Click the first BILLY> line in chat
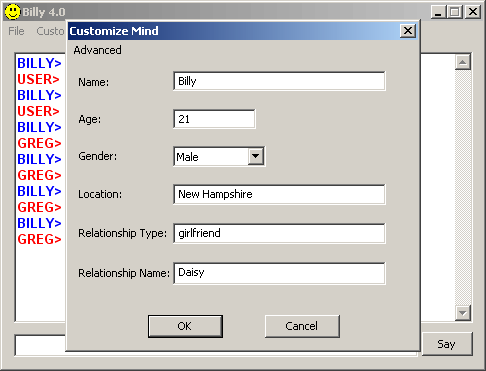The width and height of the screenshot is (486, 371). click(39, 63)
